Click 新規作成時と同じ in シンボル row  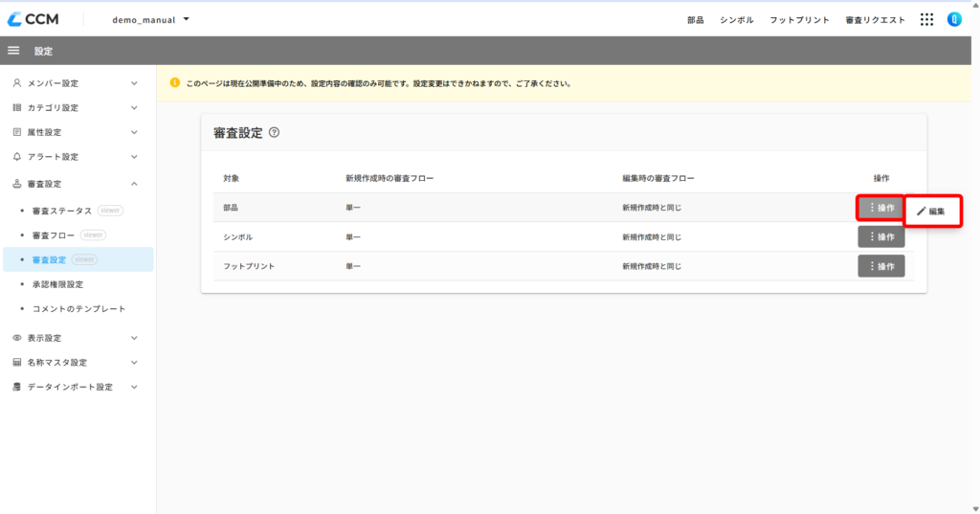pyautogui.click(x=652, y=237)
